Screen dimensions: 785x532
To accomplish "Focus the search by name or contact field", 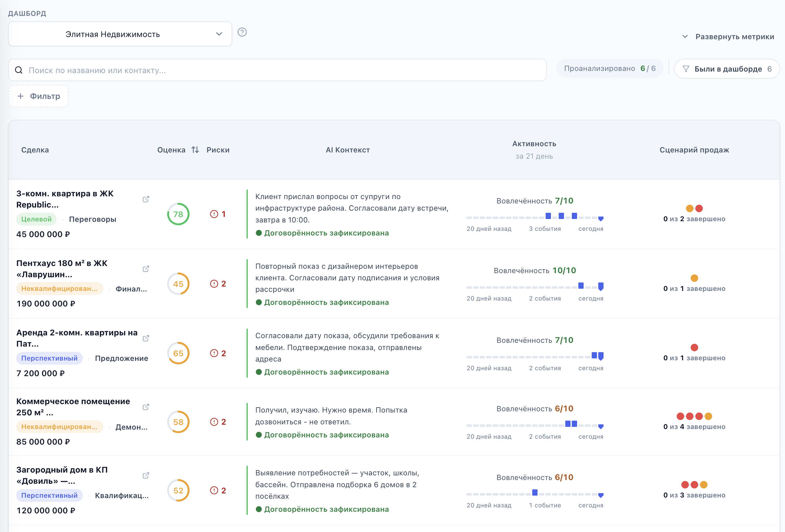I will [277, 70].
